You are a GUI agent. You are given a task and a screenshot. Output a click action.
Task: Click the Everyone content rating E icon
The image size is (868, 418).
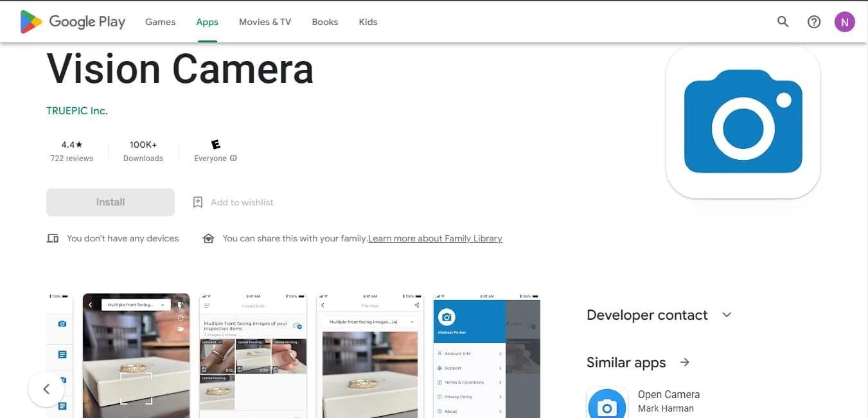coord(215,145)
